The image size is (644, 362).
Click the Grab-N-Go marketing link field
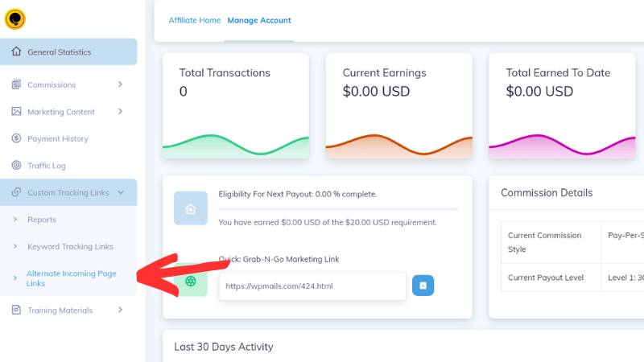tap(312, 286)
